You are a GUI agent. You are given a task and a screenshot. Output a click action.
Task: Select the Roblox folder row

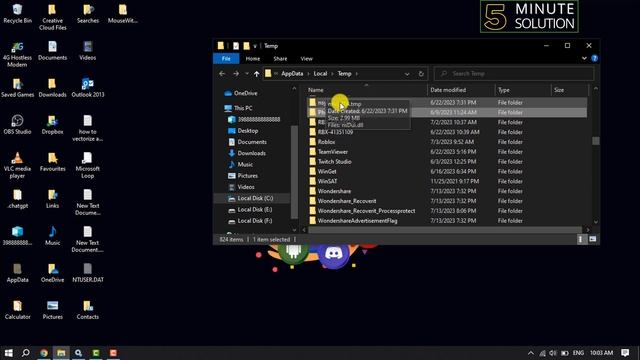pyautogui.click(x=447, y=142)
